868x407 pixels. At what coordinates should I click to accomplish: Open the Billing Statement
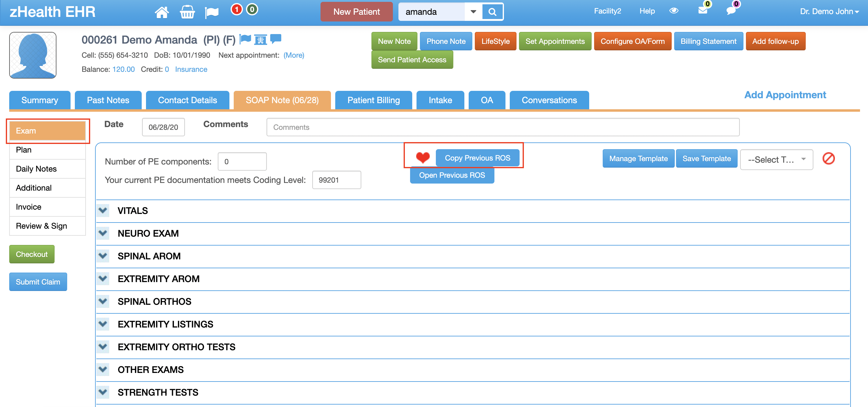pyautogui.click(x=708, y=41)
